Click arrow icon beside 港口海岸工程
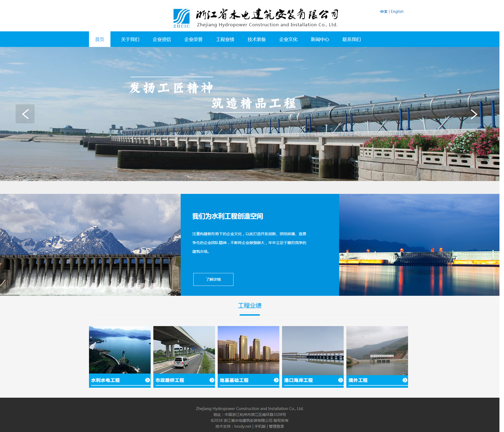 click(340, 380)
